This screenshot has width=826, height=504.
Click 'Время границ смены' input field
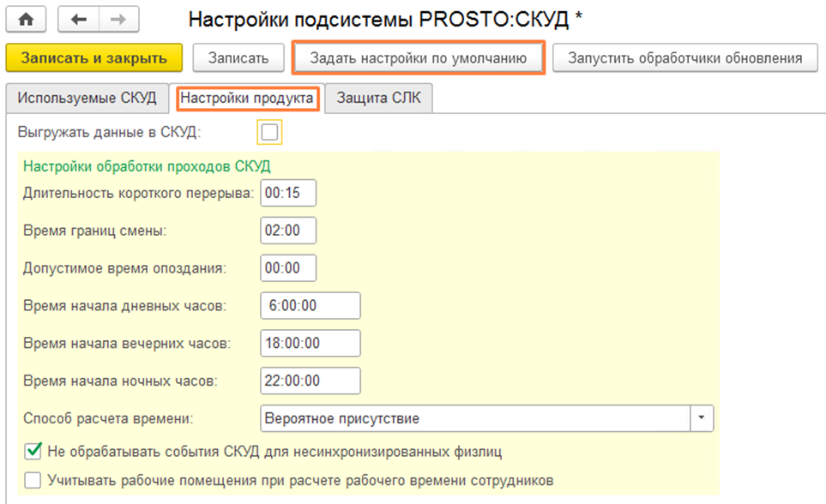[x=287, y=231]
